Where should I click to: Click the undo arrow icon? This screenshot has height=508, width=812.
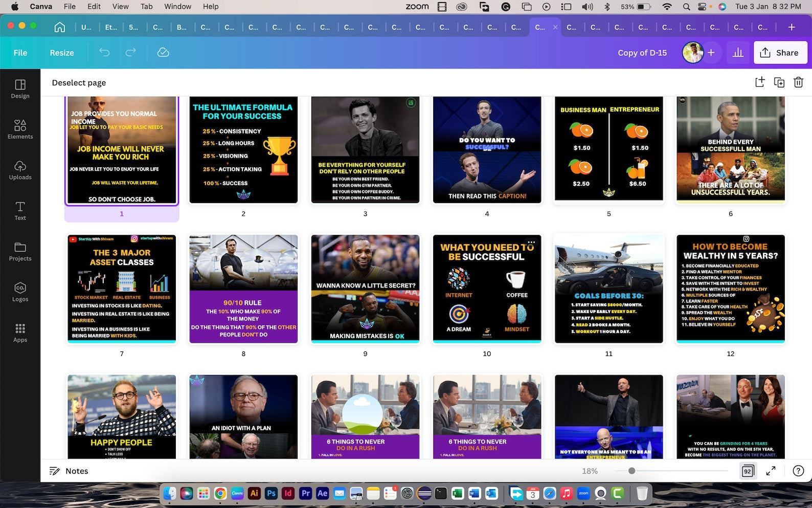(x=104, y=53)
